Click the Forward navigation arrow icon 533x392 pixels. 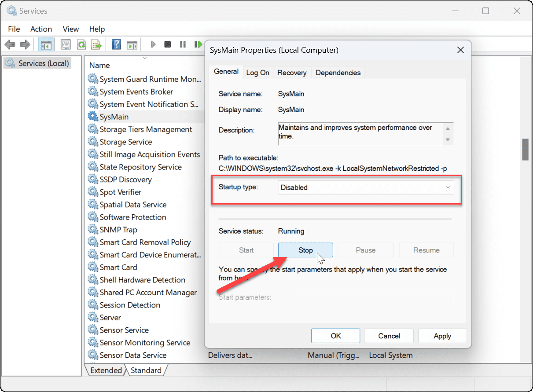pyautogui.click(x=25, y=44)
